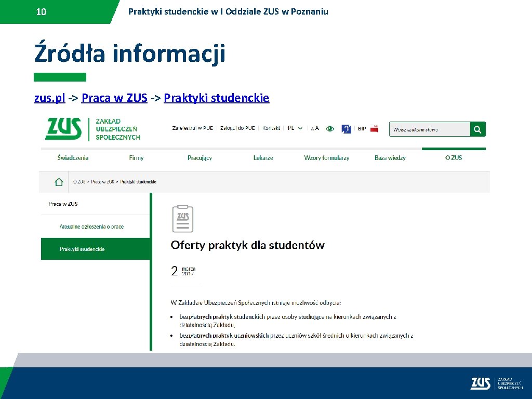This screenshot has width=532, height=399.
Task: Open the Baza wiedzy menu
Action: point(390,158)
